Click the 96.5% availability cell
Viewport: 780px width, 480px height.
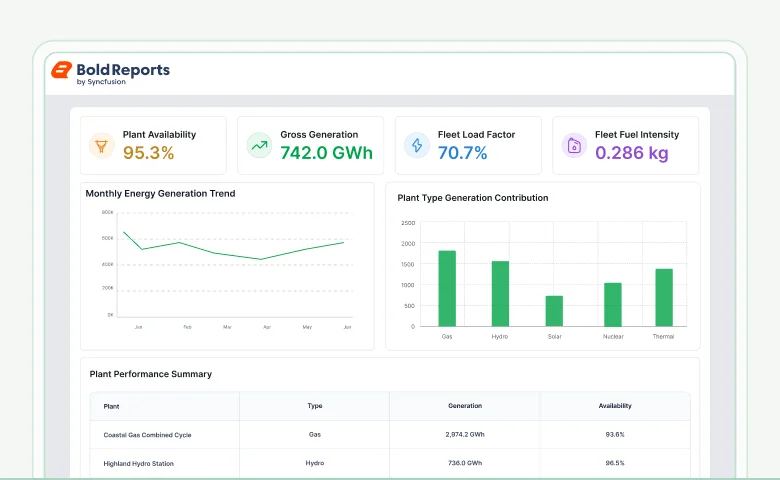(615, 463)
